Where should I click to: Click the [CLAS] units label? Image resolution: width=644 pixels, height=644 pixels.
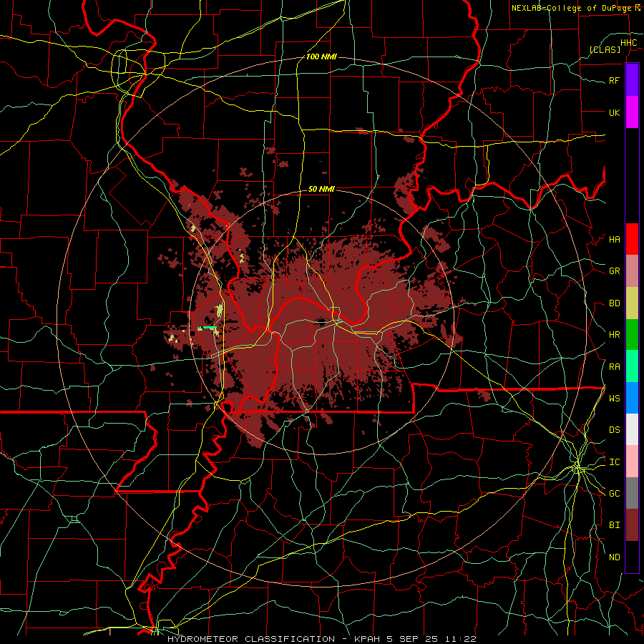[605, 49]
